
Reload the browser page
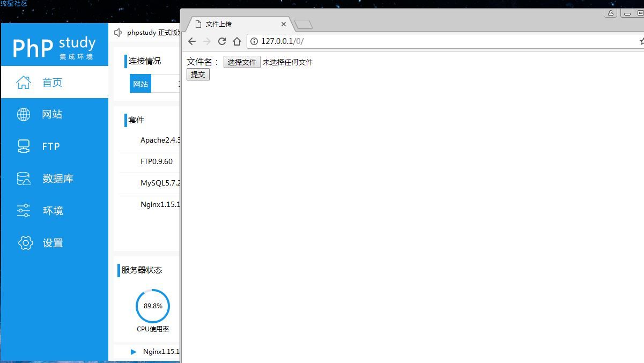point(222,41)
